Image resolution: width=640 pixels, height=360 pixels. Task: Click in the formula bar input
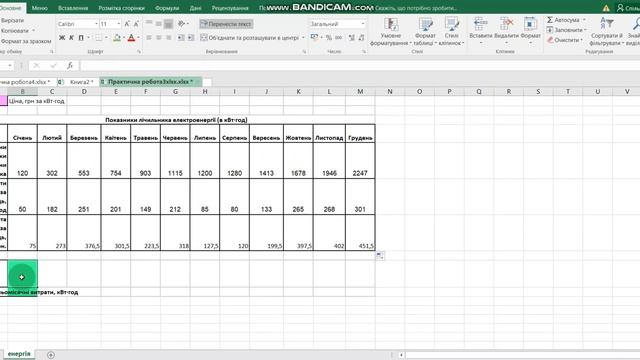click(x=359, y=65)
